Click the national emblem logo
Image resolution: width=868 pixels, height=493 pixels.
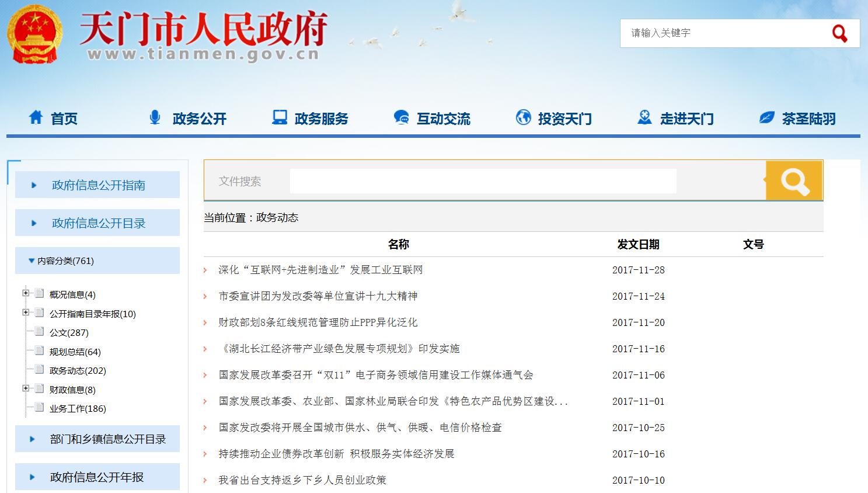[34, 34]
